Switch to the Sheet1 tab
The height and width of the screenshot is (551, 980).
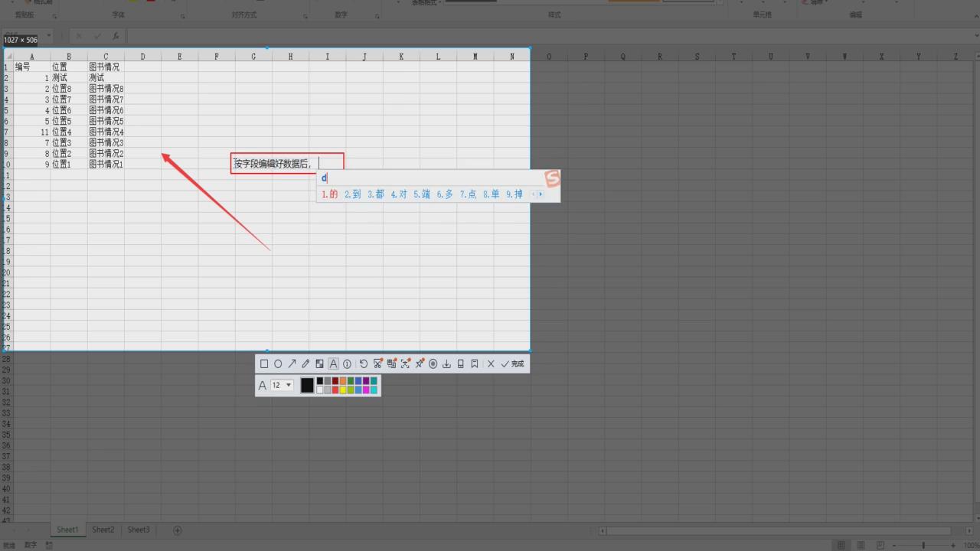point(67,530)
